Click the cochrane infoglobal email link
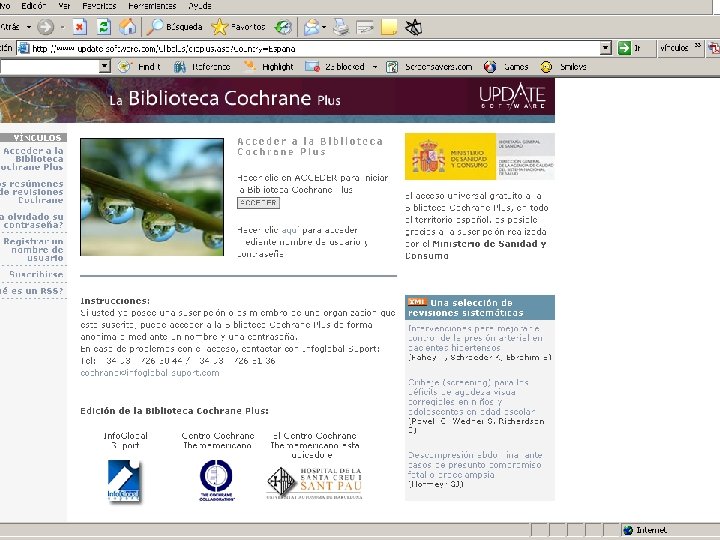 pos(150,373)
